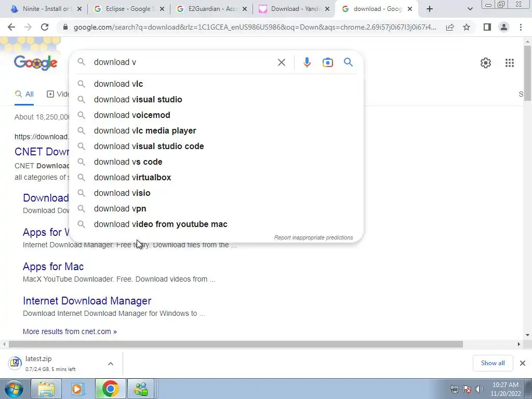This screenshot has width=532, height=399.
Task: Switch to the Ninite tab
Action: click(x=45, y=9)
